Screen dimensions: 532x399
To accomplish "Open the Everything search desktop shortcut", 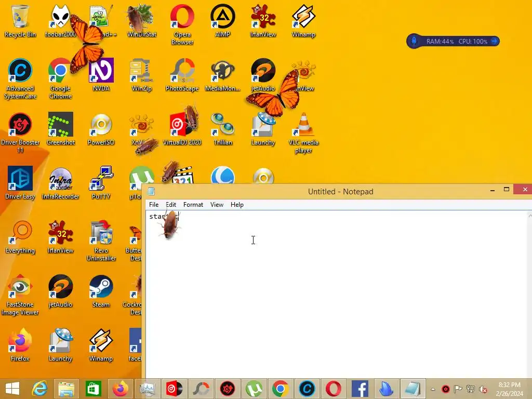I will (20, 237).
